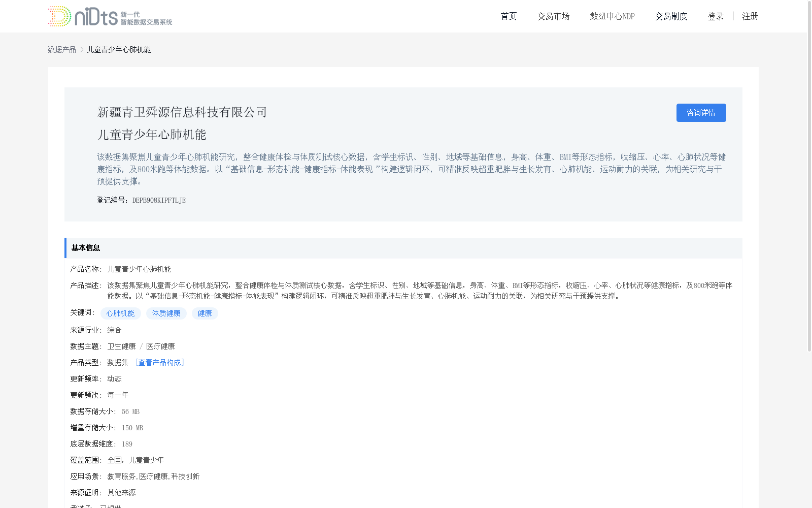
Task: Click the 基本信息 section header
Action: click(x=403, y=248)
